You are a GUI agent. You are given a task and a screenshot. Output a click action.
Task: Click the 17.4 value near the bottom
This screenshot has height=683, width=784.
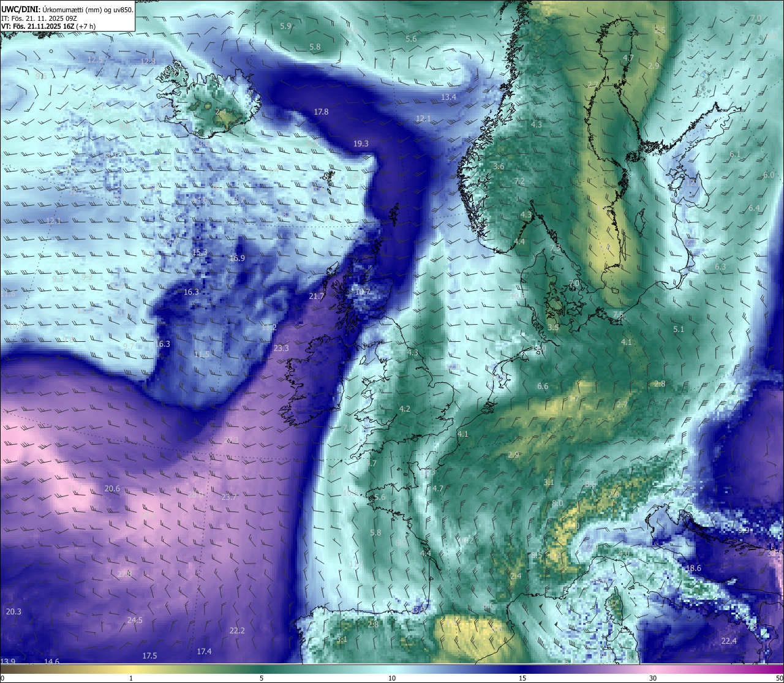pos(204,652)
